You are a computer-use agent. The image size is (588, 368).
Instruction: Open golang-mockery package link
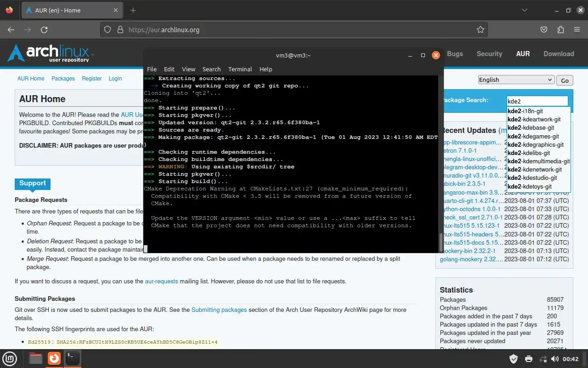point(471,259)
